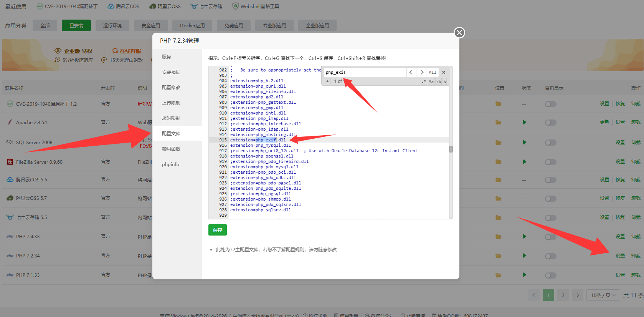Open folder location for Apache 2.4.54

498,122
